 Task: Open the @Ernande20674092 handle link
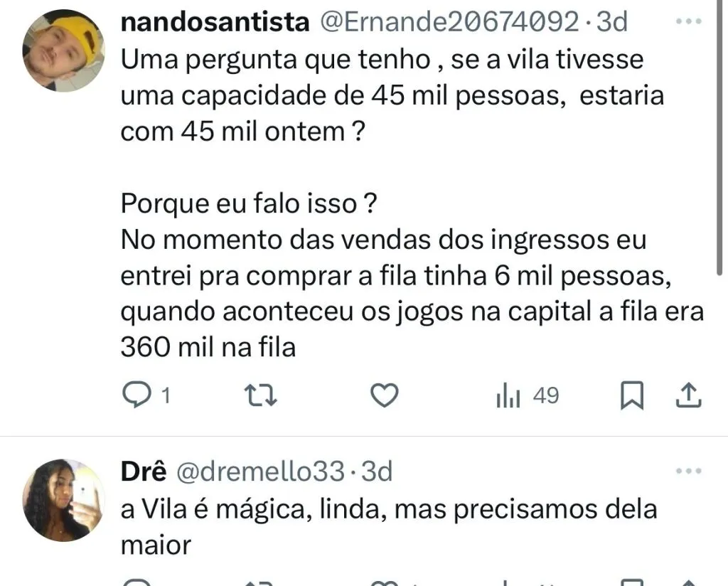[x=451, y=22]
